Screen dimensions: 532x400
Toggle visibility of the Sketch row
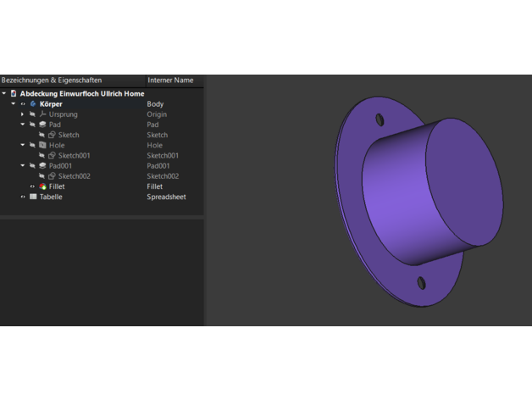coord(42,135)
